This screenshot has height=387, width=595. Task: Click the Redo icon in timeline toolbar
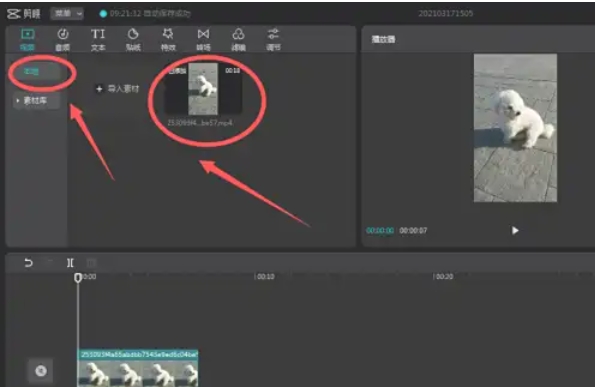click(50, 263)
